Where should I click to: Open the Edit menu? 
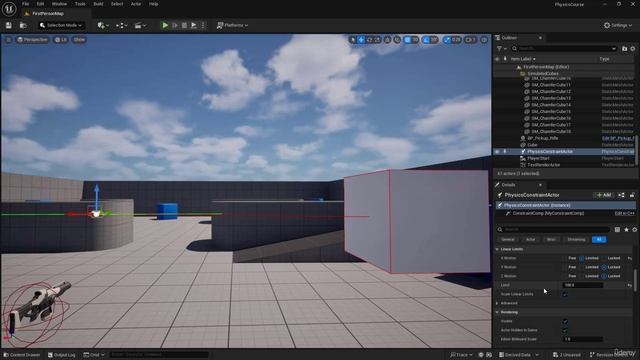(x=40, y=4)
